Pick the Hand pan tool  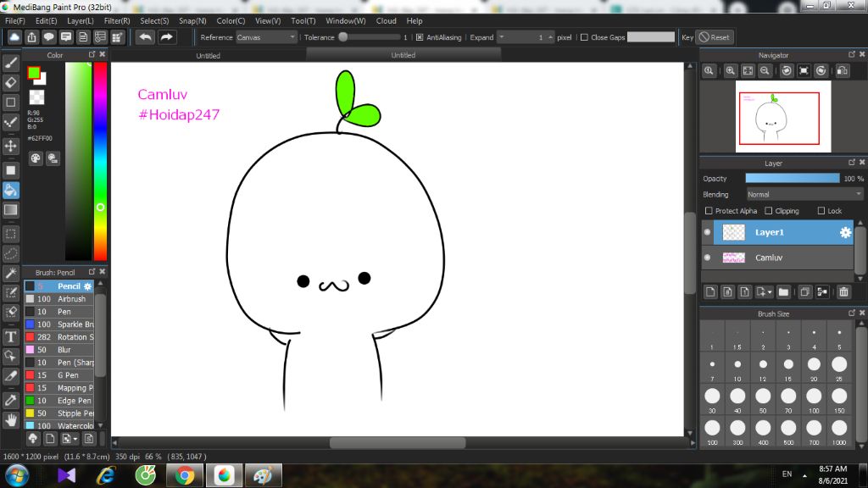(x=11, y=419)
